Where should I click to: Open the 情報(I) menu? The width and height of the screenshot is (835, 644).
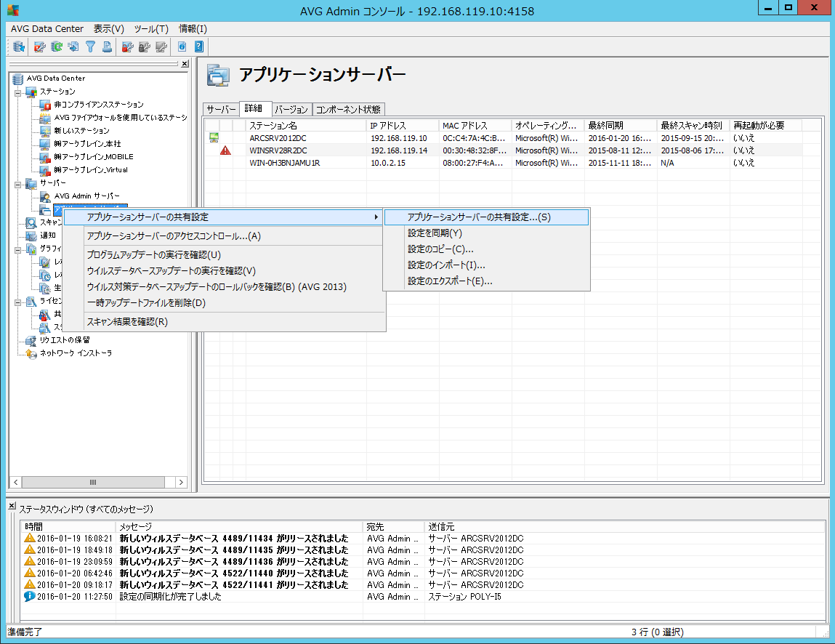[x=193, y=29]
